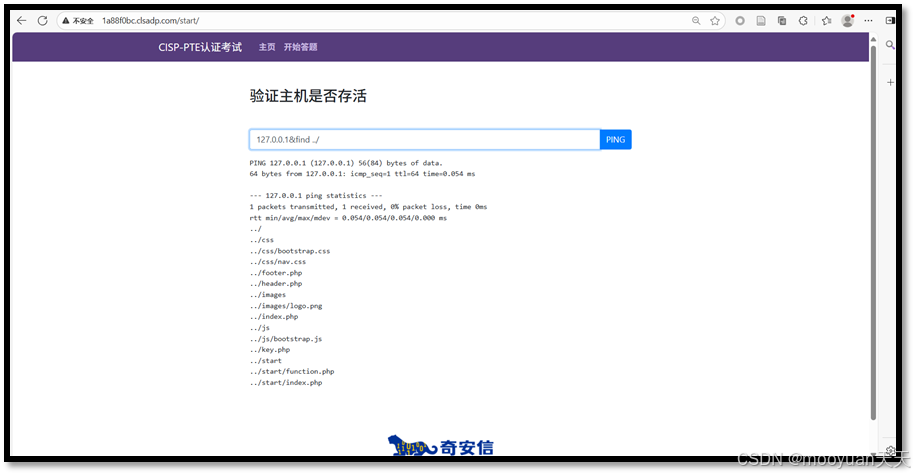Click the page-shaped extension icon in toolbar
The height and width of the screenshot is (475, 915).
(x=761, y=20)
